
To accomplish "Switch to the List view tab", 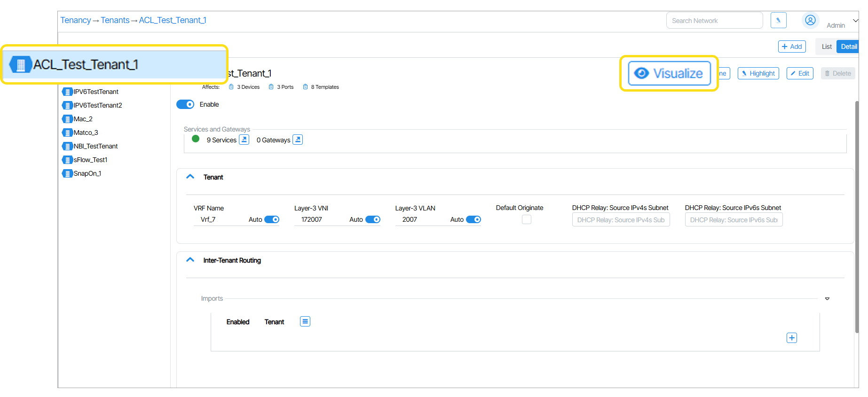I will point(826,47).
